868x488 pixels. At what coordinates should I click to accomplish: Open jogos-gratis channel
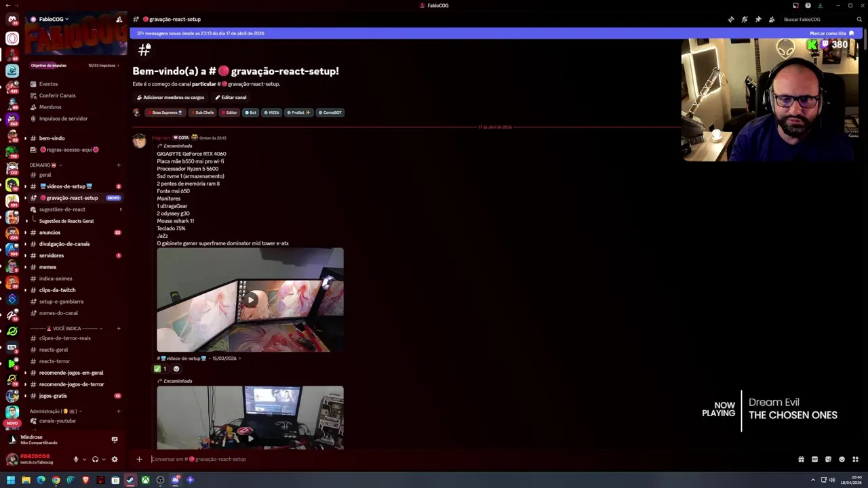pos(53,396)
